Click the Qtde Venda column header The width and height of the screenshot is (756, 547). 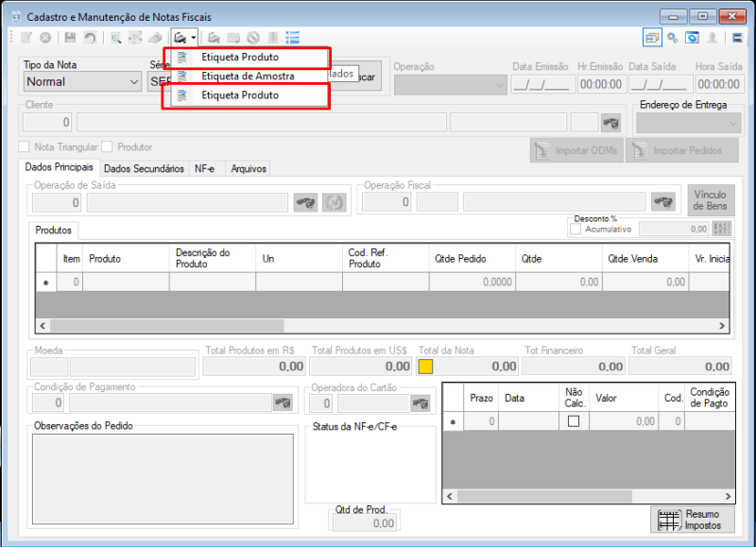pos(645,259)
